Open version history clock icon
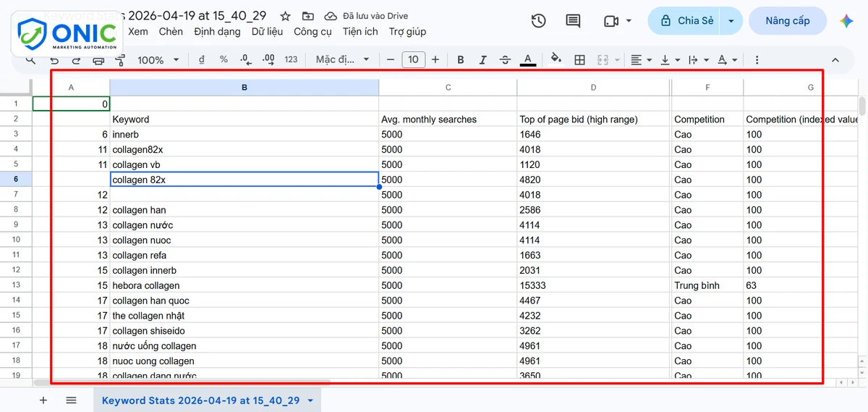868x412 pixels. coord(538,21)
